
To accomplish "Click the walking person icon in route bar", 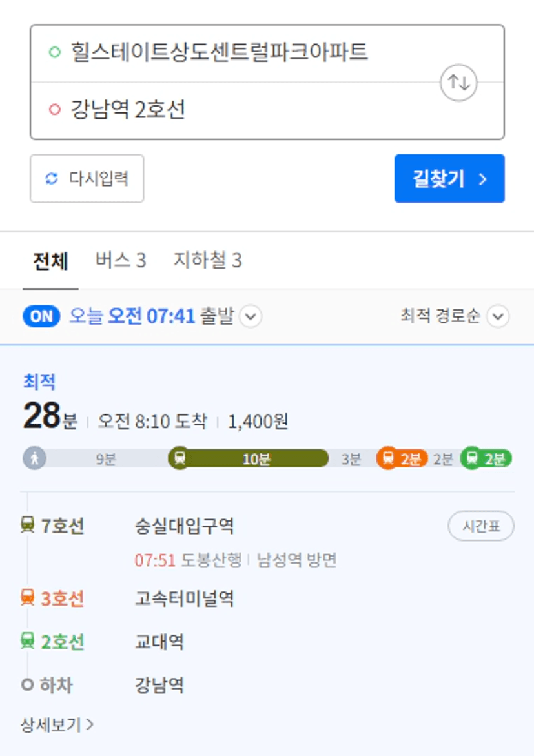I will (35, 458).
